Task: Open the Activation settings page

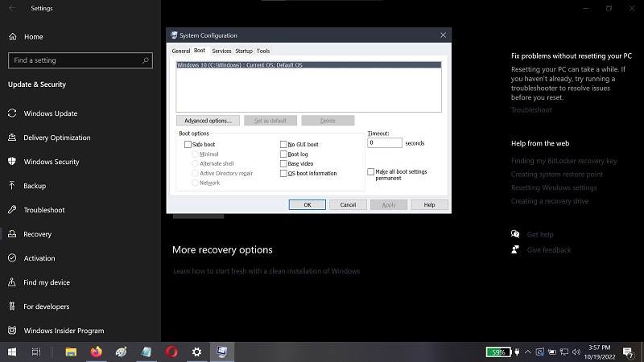Action: (39, 258)
